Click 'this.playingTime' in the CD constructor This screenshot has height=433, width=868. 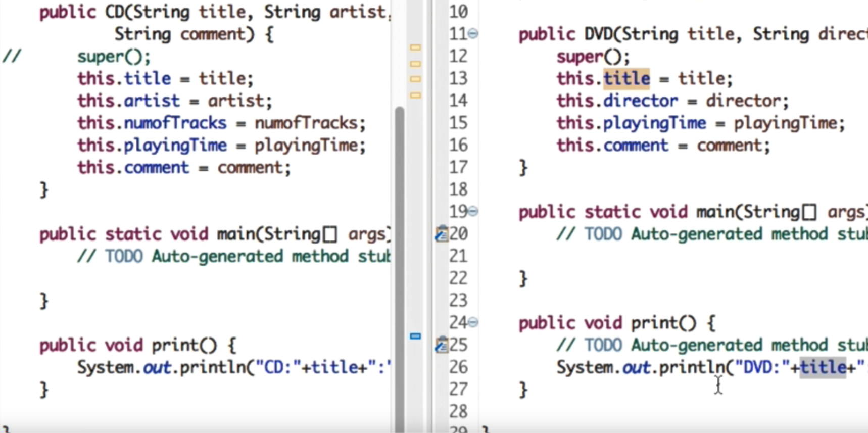[152, 146]
